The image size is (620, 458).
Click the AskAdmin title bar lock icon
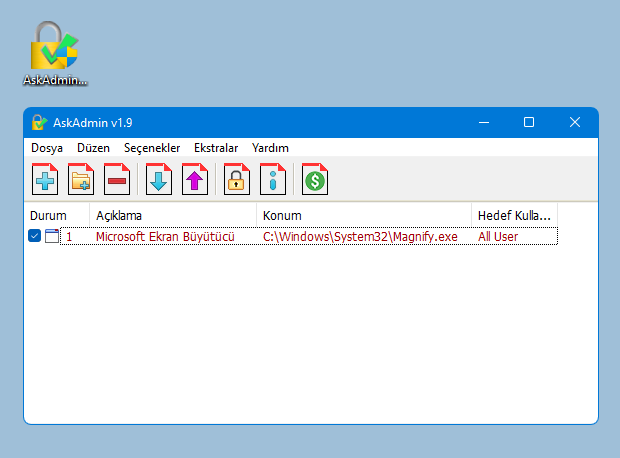39,123
